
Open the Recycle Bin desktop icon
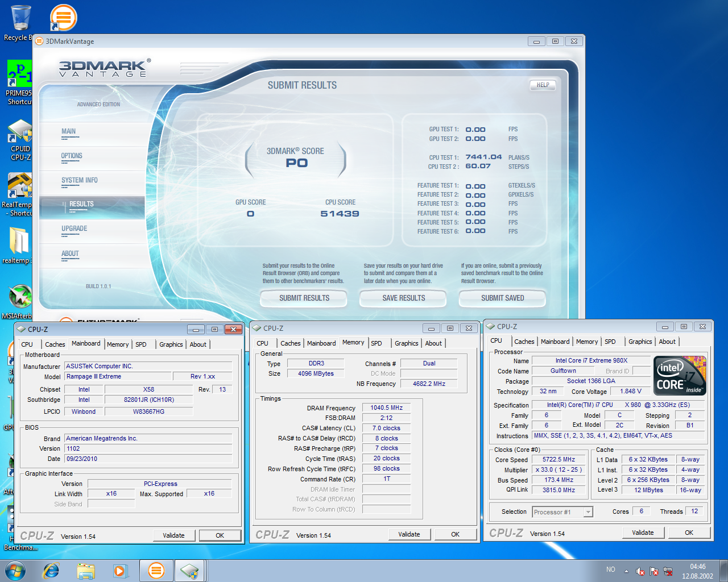click(20, 22)
